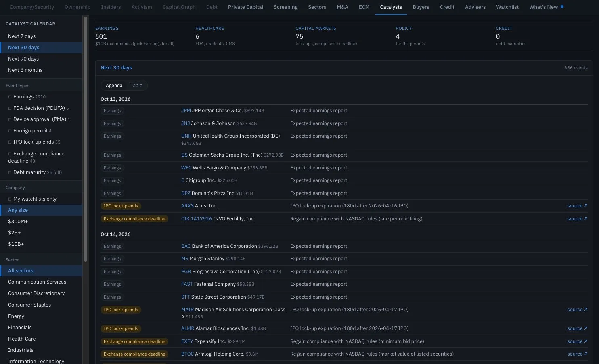This screenshot has width=599, height=364.
Task: Click Exchange compliance deadline tag for BTOC
Action: (134, 354)
